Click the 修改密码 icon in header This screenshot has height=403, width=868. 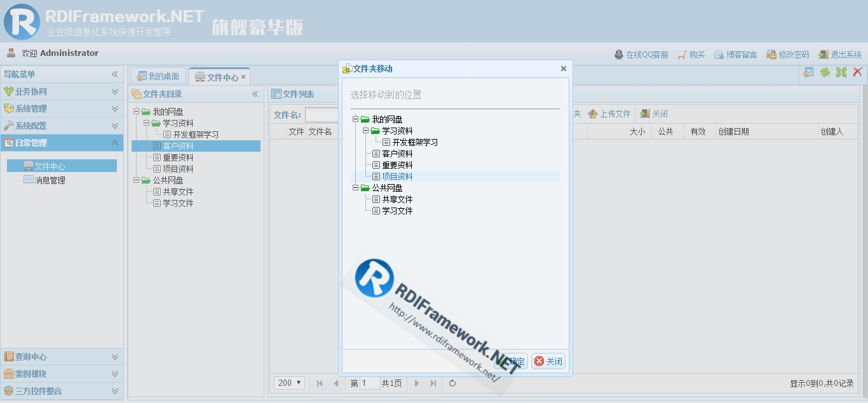click(771, 55)
